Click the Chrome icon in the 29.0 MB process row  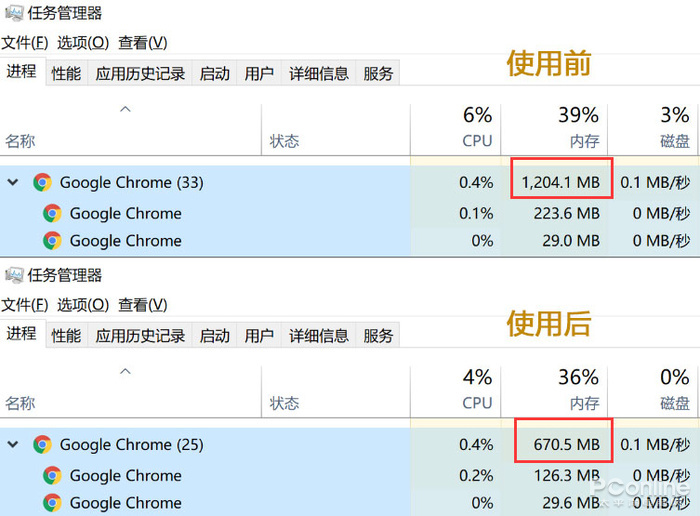tap(52, 241)
